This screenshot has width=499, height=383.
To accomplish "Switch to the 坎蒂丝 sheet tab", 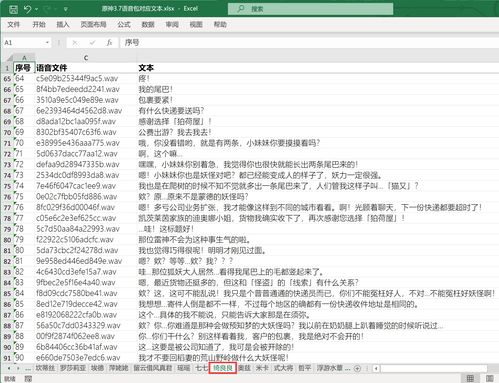I will tap(45, 368).
